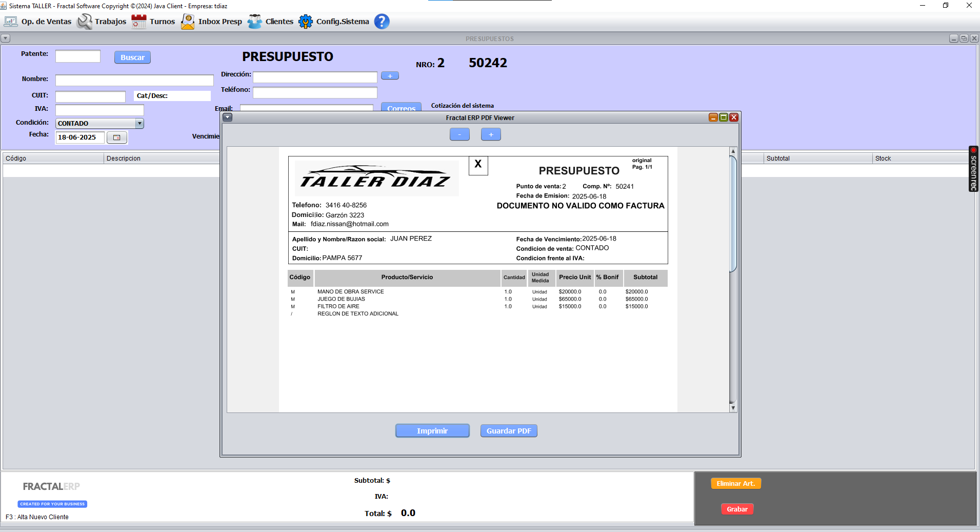Open the Fecha calendar picker icon
Screen dimensions: 980x532
tap(117, 137)
